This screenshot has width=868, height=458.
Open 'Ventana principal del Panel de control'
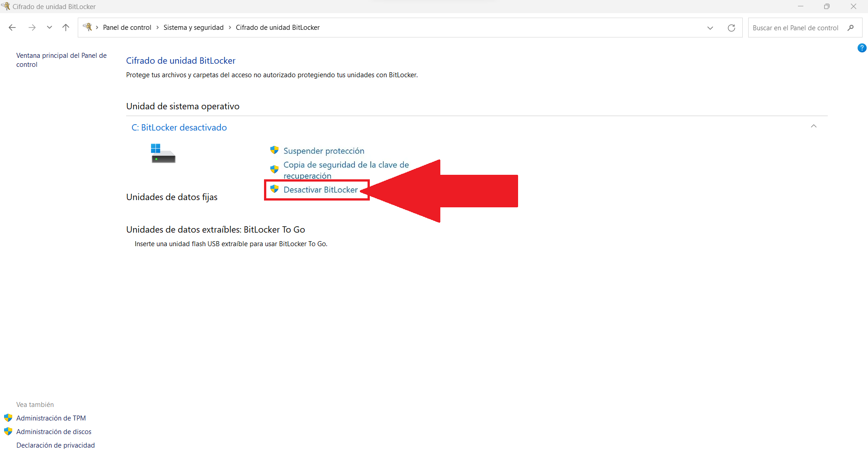click(x=61, y=60)
